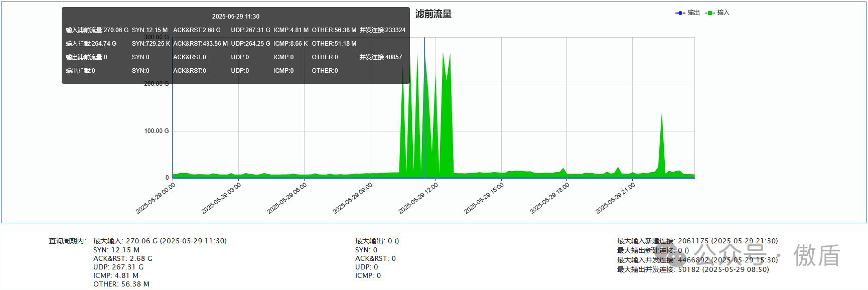Toggle the 输入 series via its legend label
Screen dimensions: 868x290
[723, 13]
